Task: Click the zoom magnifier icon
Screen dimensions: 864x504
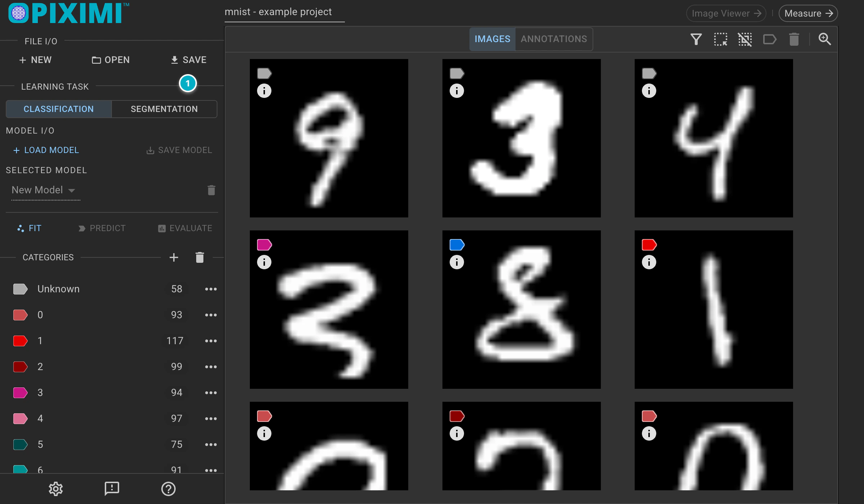Action: click(x=824, y=39)
